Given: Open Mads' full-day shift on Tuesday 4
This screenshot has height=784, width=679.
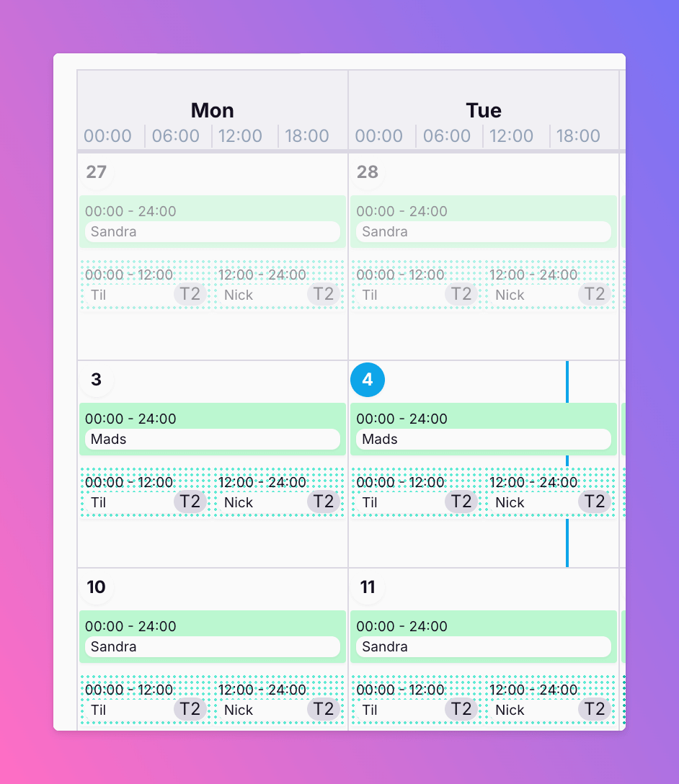Looking at the screenshot, I should tap(484, 429).
